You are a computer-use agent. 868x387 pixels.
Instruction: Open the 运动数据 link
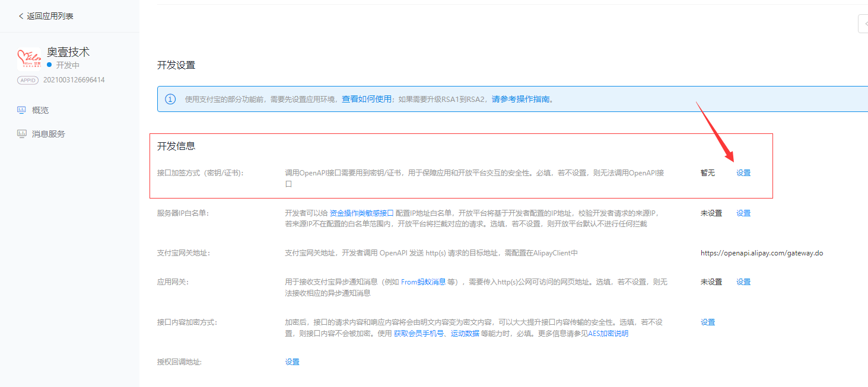[x=465, y=334]
